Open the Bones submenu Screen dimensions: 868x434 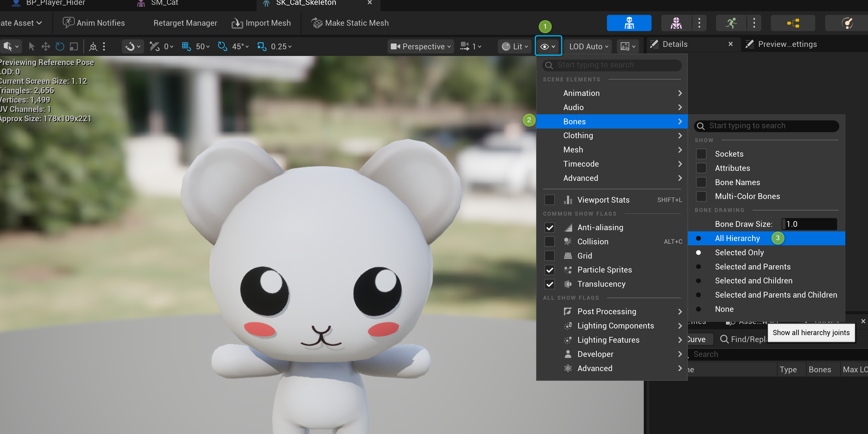pos(612,121)
